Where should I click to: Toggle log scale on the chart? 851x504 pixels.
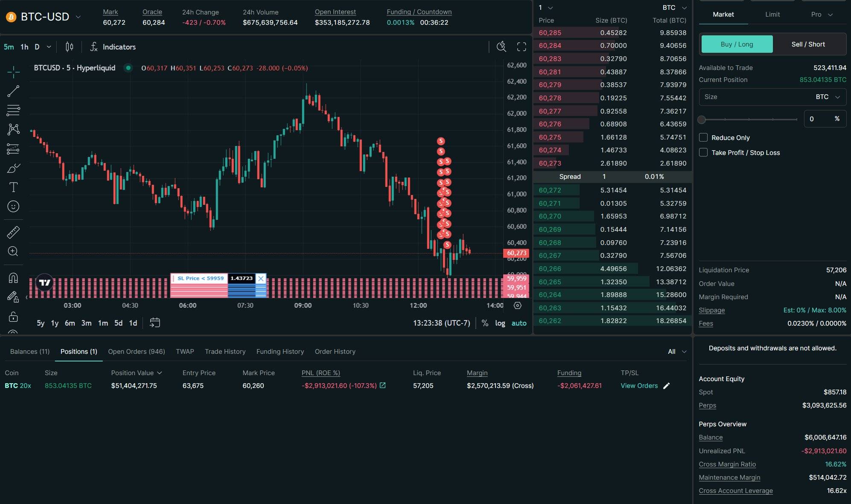[500, 323]
